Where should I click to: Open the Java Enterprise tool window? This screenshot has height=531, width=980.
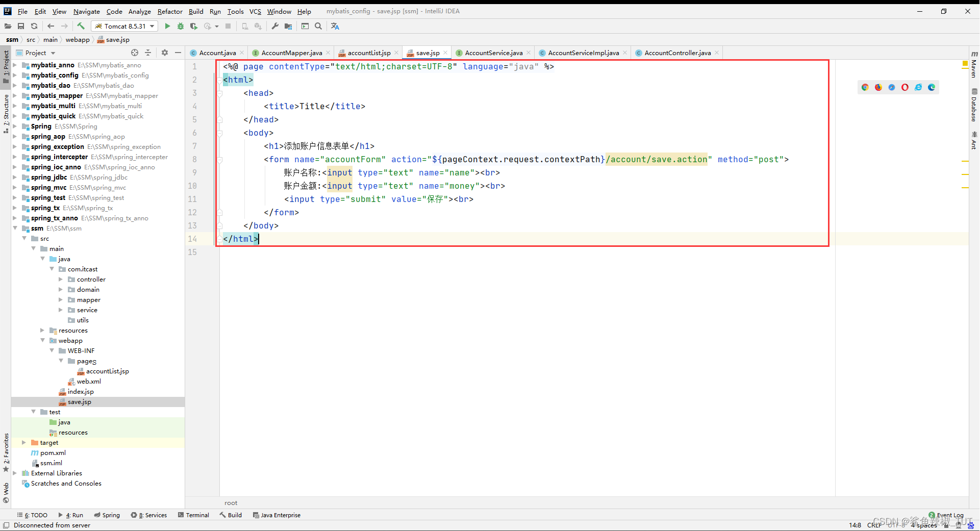click(277, 515)
